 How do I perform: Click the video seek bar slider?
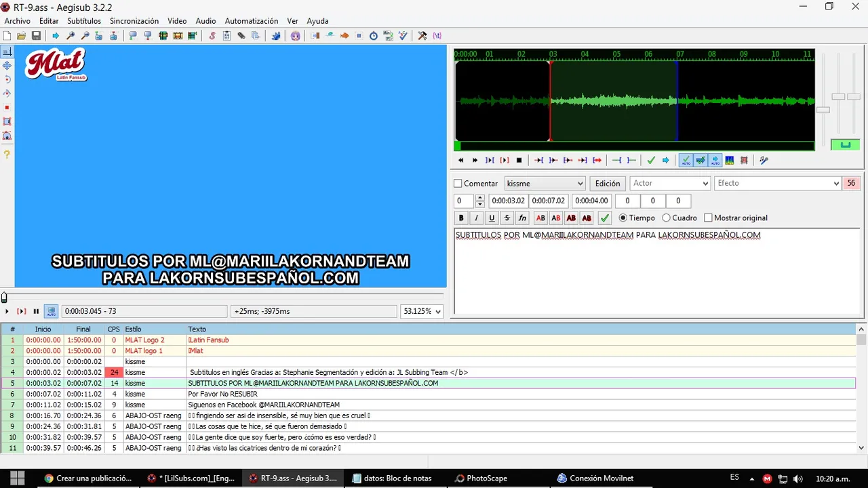[x=224, y=298]
